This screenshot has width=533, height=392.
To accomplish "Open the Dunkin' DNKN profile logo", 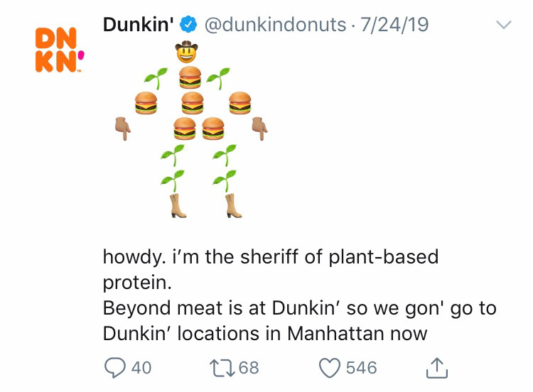I will [60, 50].
